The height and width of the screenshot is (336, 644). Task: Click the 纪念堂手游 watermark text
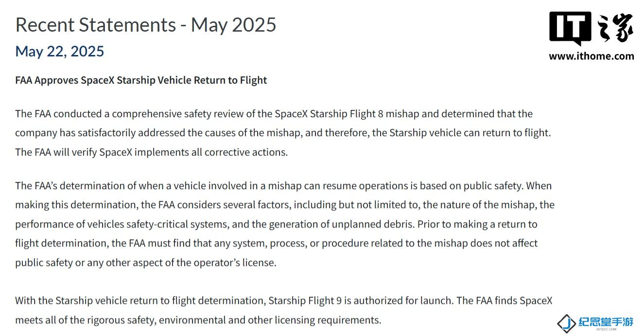(x=607, y=321)
